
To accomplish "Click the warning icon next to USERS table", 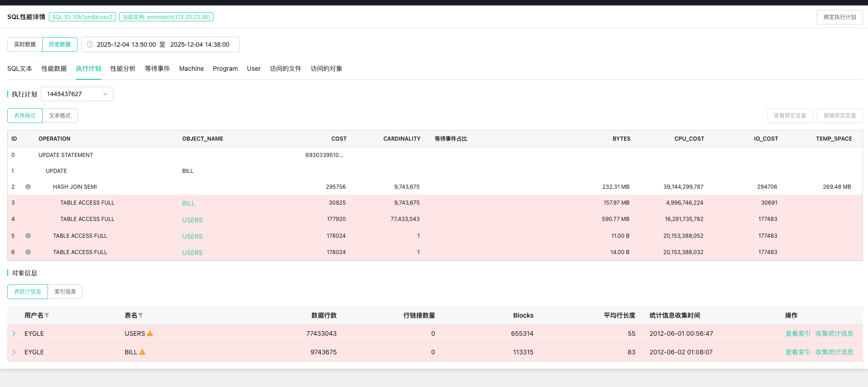I will pos(150,333).
